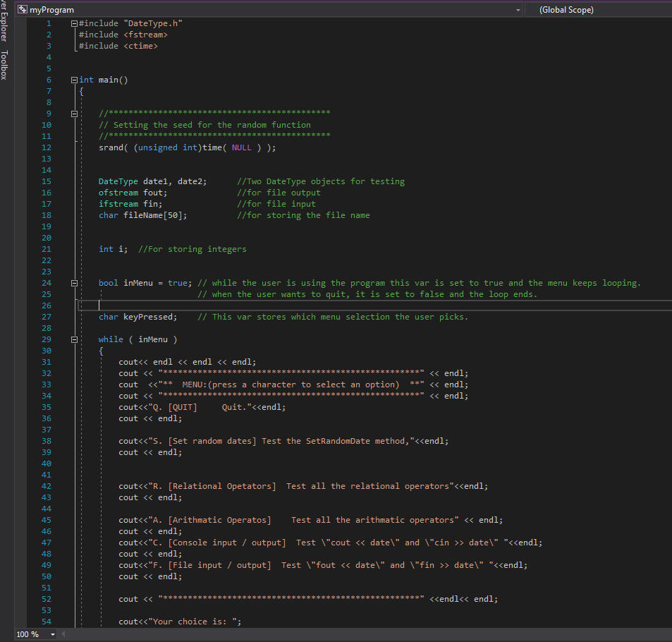Click the keyPressed variable declaration
This screenshot has height=642, width=672.
(150, 317)
